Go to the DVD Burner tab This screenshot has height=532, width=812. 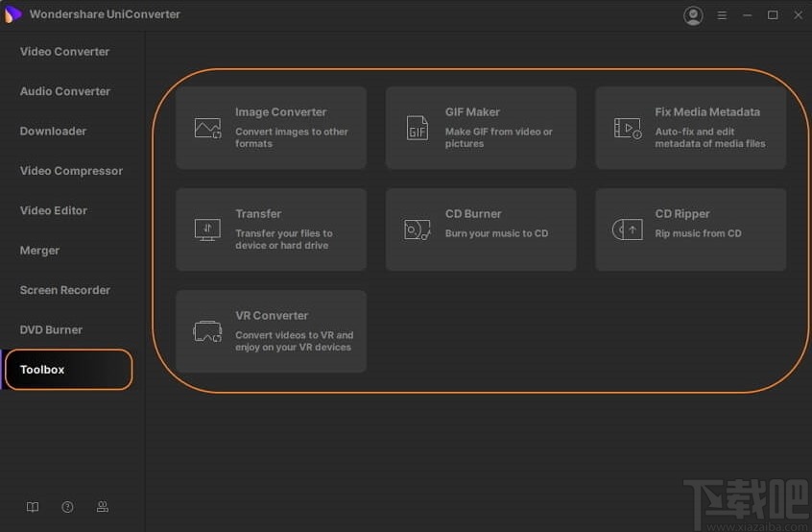tap(51, 329)
